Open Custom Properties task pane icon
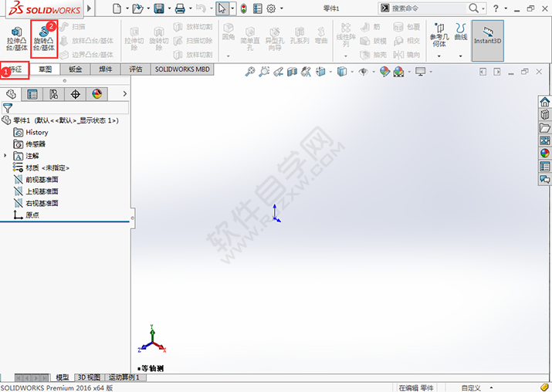 [x=544, y=167]
